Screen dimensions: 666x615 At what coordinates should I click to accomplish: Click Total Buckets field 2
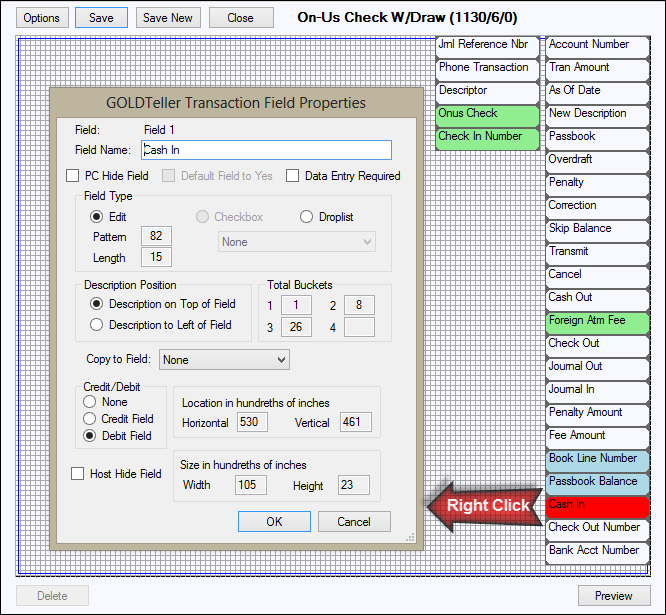tap(359, 305)
